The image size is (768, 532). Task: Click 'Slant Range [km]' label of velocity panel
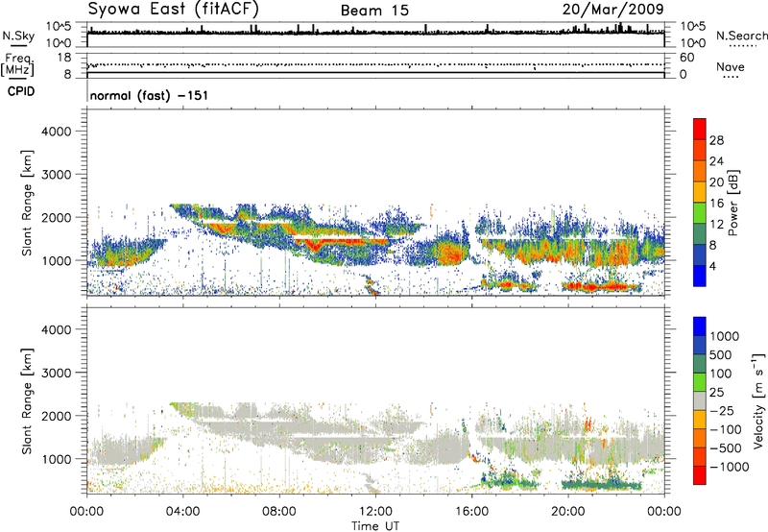coord(27,401)
